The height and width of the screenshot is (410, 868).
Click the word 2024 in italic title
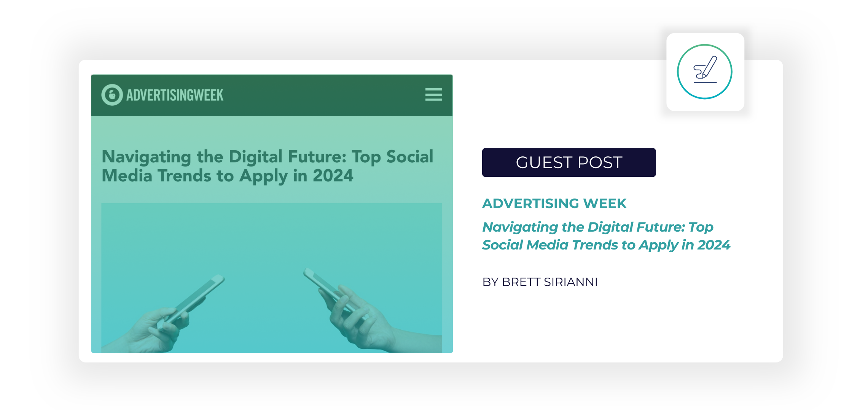[x=714, y=245]
